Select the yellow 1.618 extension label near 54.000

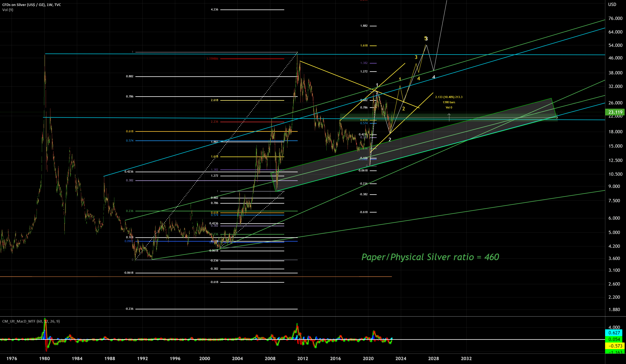364,46
